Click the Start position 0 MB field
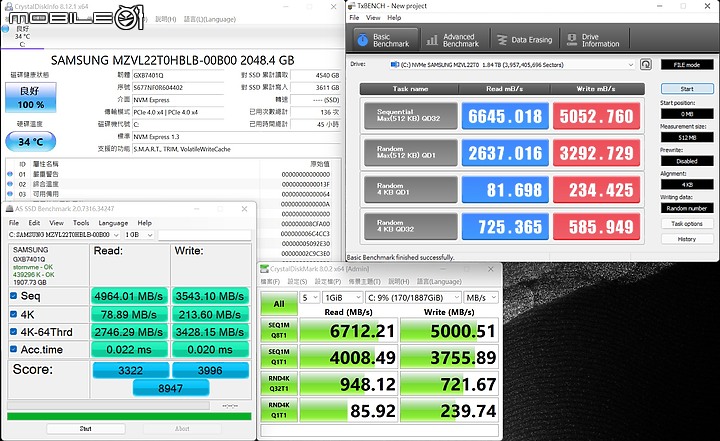The image size is (720, 441). click(x=687, y=113)
